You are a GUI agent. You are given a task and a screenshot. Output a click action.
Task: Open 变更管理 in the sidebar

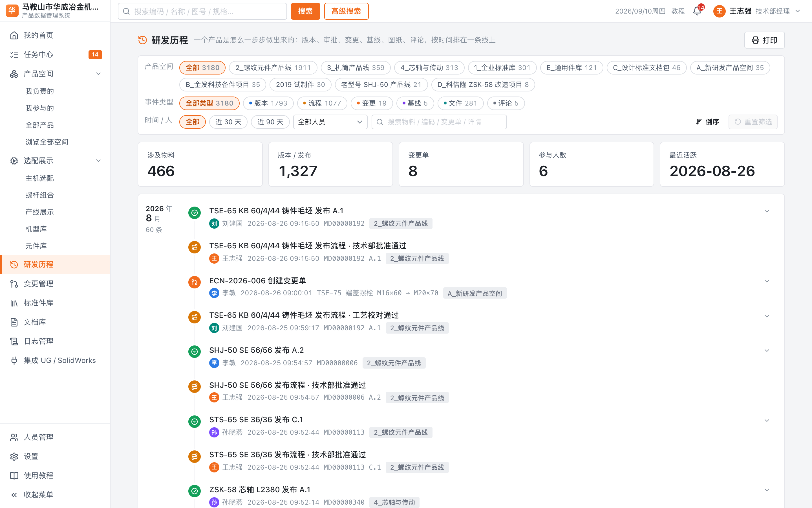(x=55, y=284)
